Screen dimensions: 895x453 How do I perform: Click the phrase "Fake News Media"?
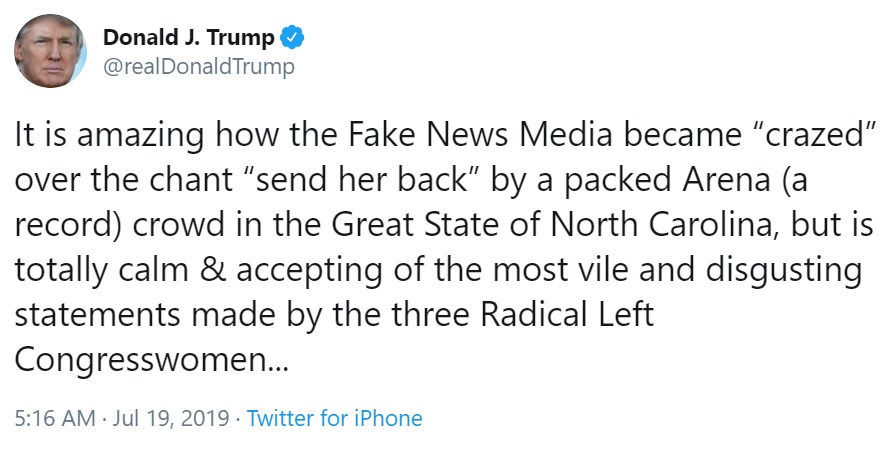(x=480, y=135)
